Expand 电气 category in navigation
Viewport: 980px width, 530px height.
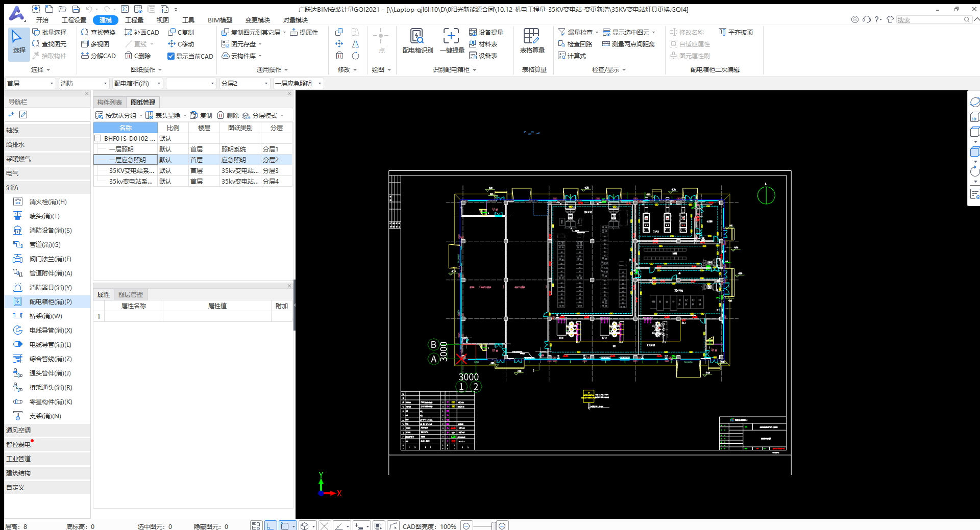click(x=47, y=173)
